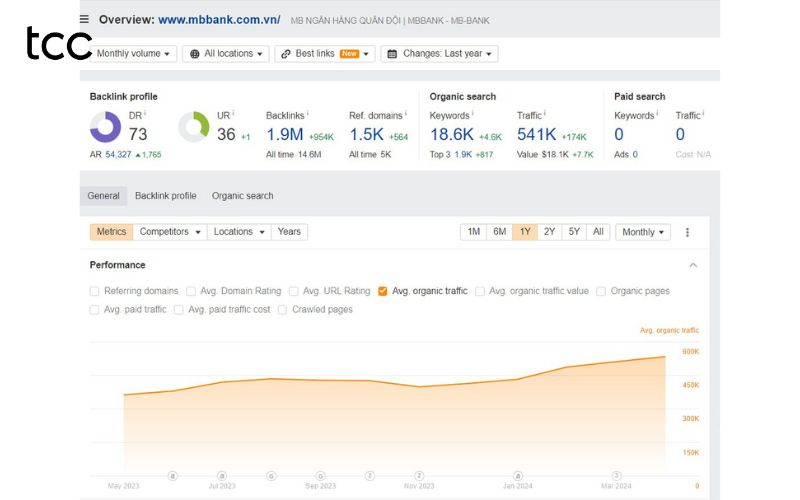Click the calendar icon in Changes filter

point(392,54)
